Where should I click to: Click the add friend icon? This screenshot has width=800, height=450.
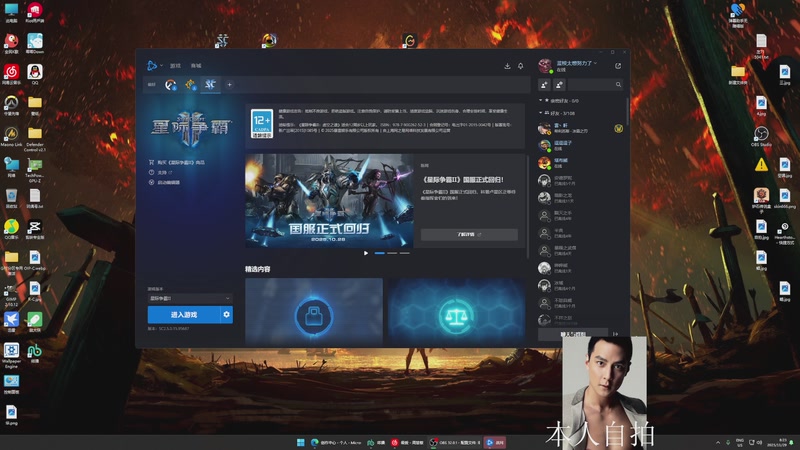(x=544, y=85)
